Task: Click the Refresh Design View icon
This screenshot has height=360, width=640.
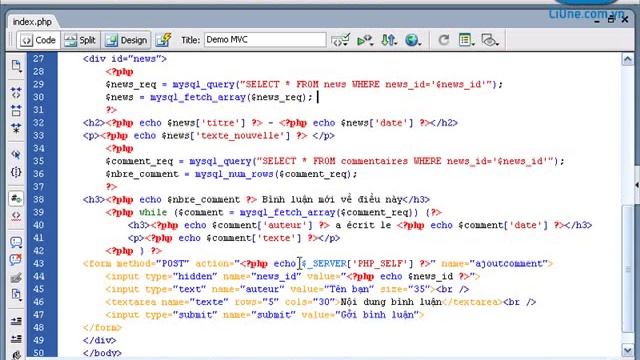Action: 444,40
